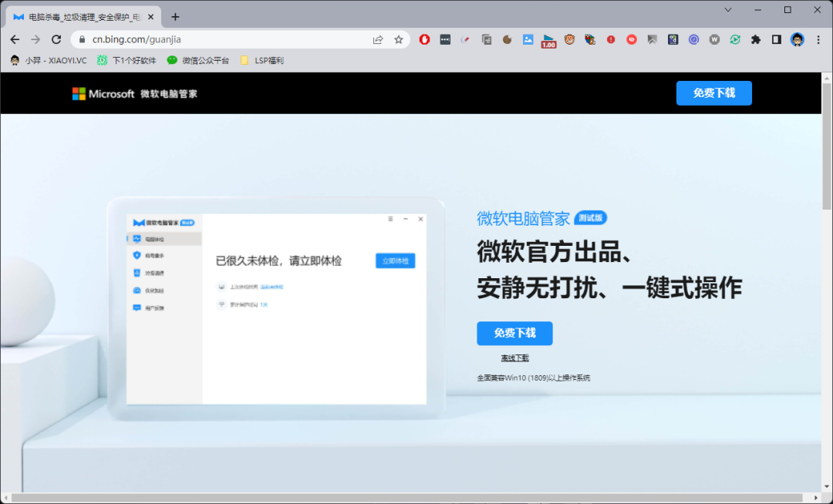
Task: Open the 小羿 - XIAOYI.VC bookmark
Action: [49, 60]
